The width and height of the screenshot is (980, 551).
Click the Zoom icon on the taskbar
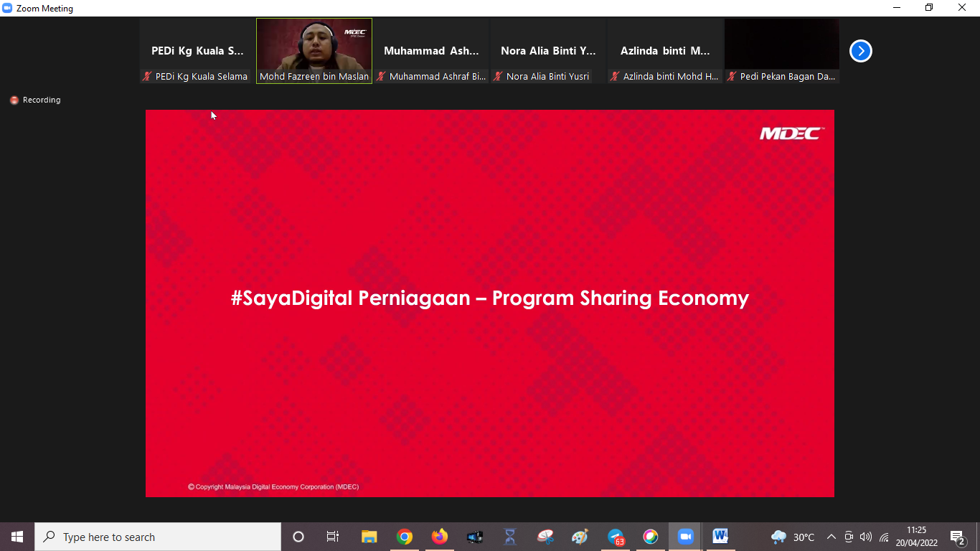pos(686,537)
